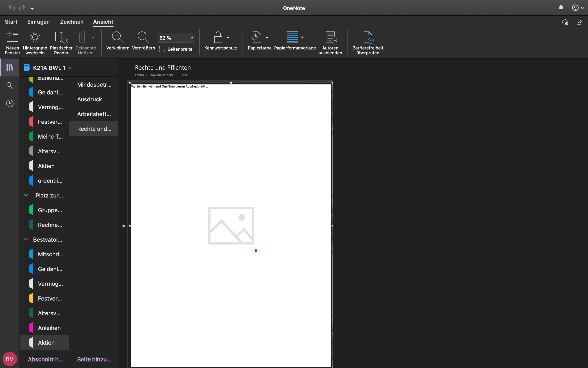Viewport: 588px width, 368px height.
Task: Click the redo arrow in title bar
Action: pyautogui.click(x=22, y=8)
